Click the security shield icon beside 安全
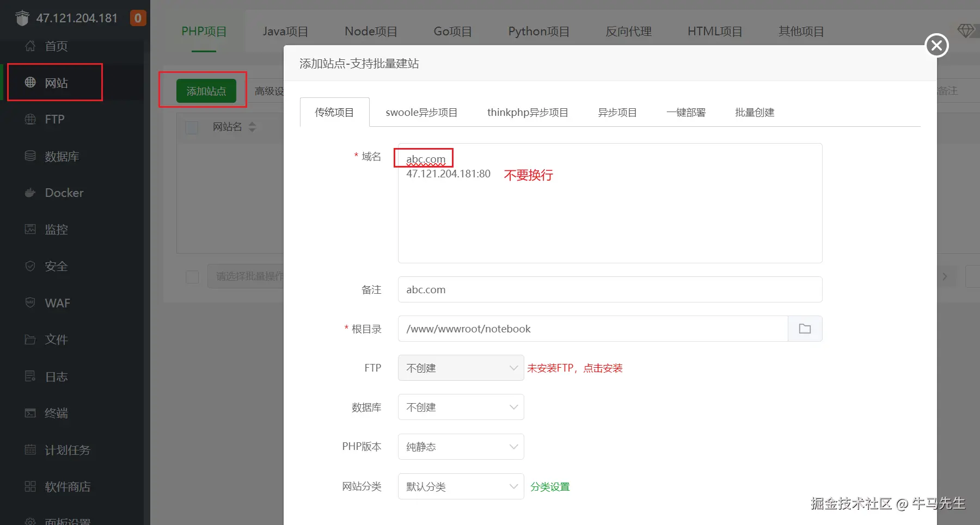The height and width of the screenshot is (525, 980). tap(30, 266)
